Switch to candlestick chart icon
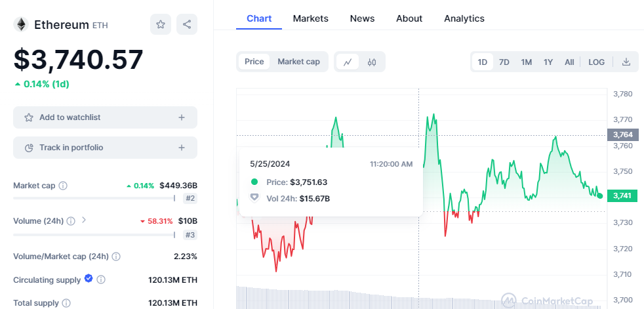 [372, 62]
